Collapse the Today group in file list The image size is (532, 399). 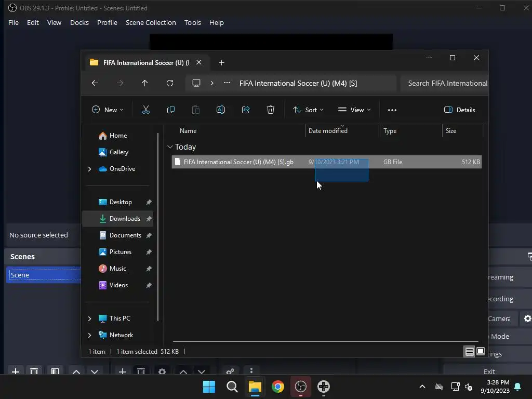(x=170, y=147)
